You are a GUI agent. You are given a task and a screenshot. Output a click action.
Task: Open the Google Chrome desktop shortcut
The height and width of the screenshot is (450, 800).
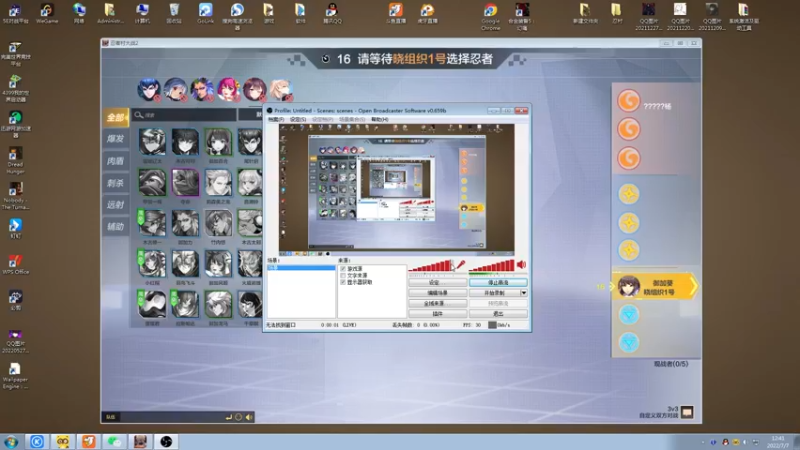(x=490, y=17)
